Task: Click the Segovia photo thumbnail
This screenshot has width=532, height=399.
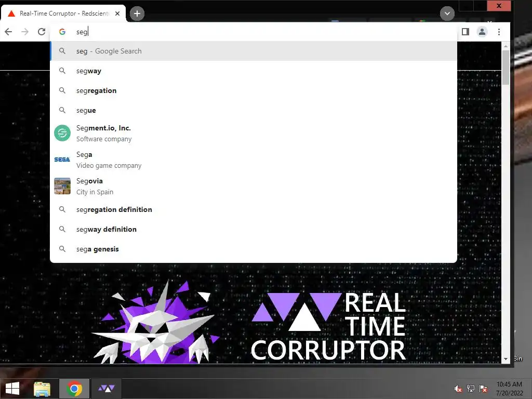Action: 62,186
